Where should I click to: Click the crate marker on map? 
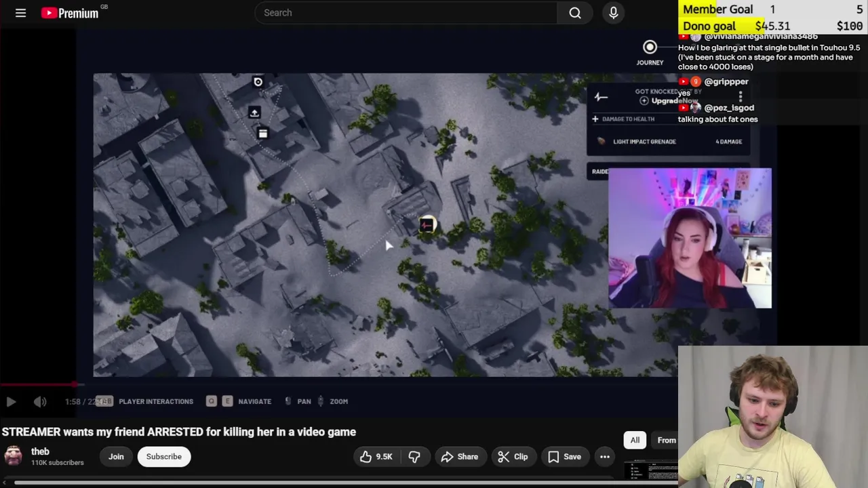[263, 134]
